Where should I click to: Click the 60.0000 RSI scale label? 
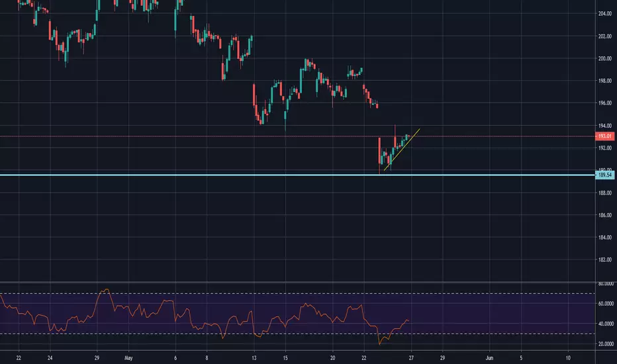pyautogui.click(x=606, y=304)
